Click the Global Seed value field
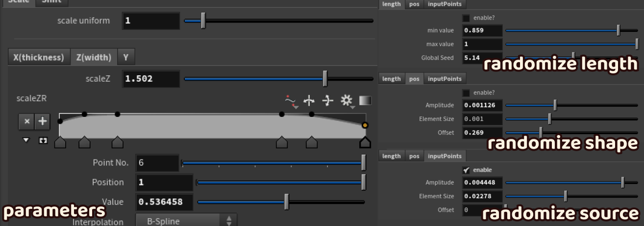644x226 pixels. click(482, 58)
